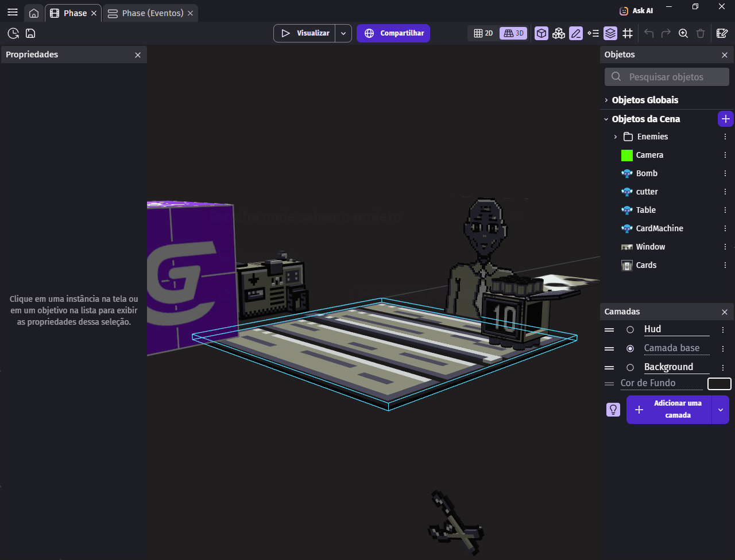Image resolution: width=735 pixels, height=560 pixels.
Task: Click the Compartilhar button
Action: (393, 33)
